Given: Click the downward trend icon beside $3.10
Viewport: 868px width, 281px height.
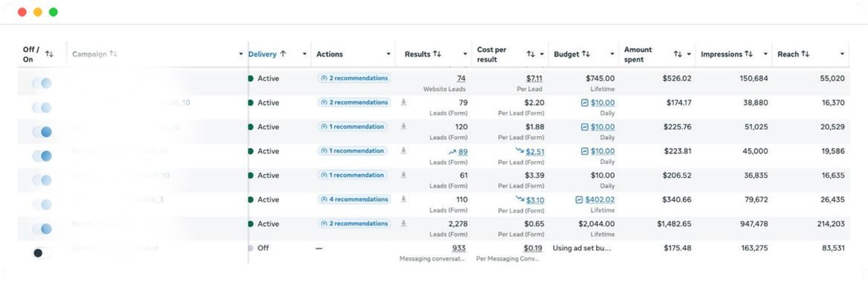Looking at the screenshot, I should tap(521, 200).
